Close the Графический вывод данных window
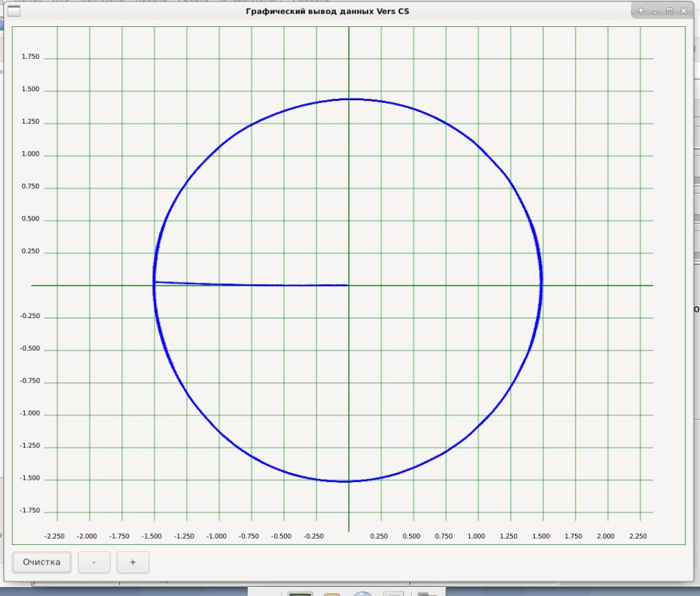This screenshot has width=700, height=596. [683, 11]
